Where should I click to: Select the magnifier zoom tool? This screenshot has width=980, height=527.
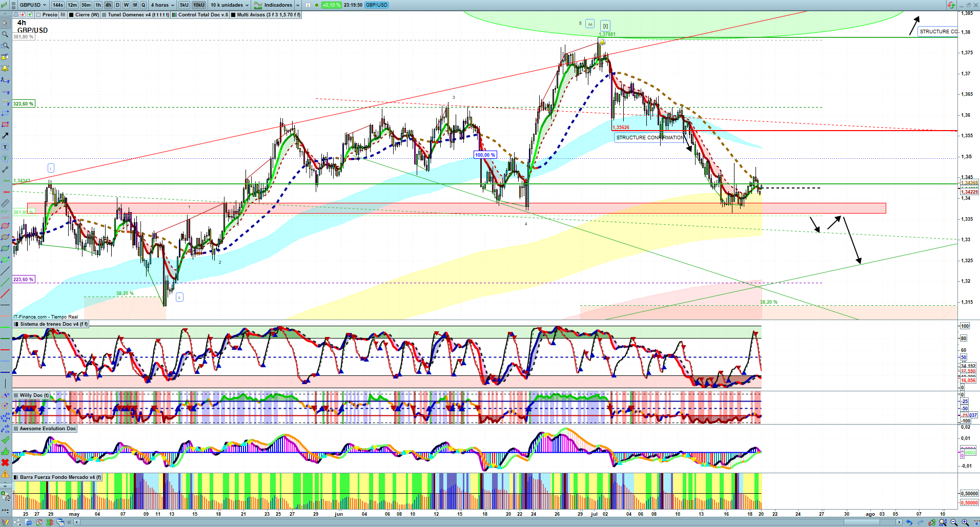pos(5,35)
